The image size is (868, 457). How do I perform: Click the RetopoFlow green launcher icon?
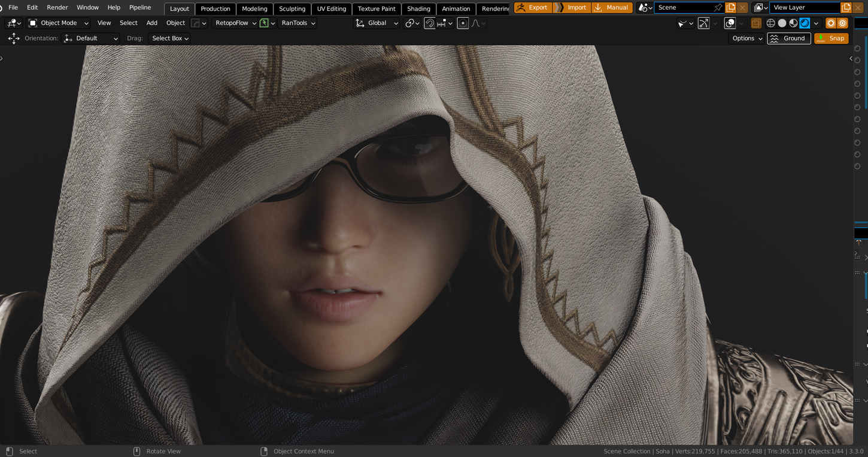tap(264, 23)
